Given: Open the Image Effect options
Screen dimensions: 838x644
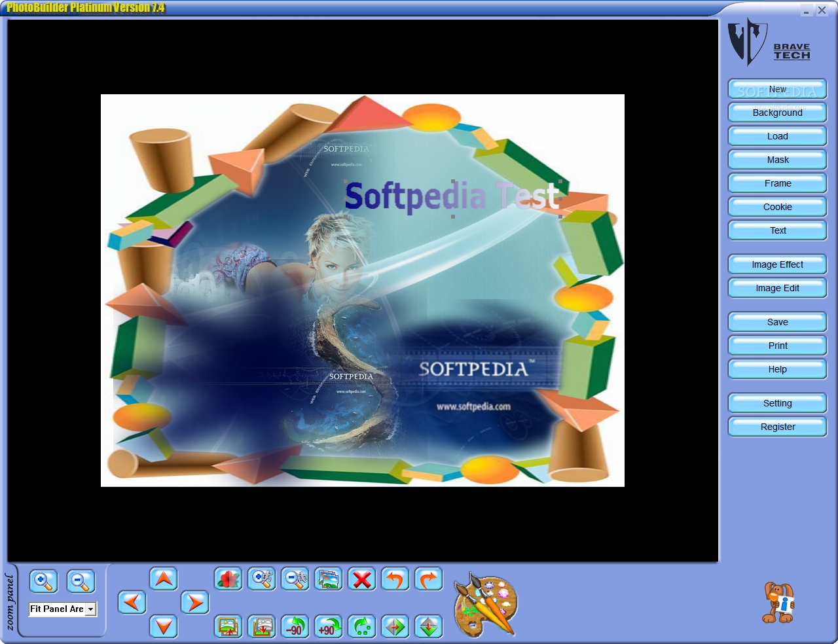Looking at the screenshot, I should (778, 264).
